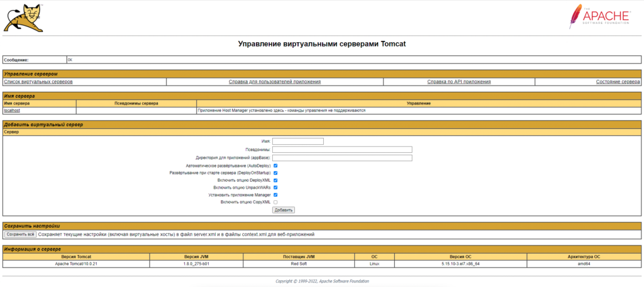Click the save settings description text
The width and height of the screenshot is (644, 287).
(176, 234)
